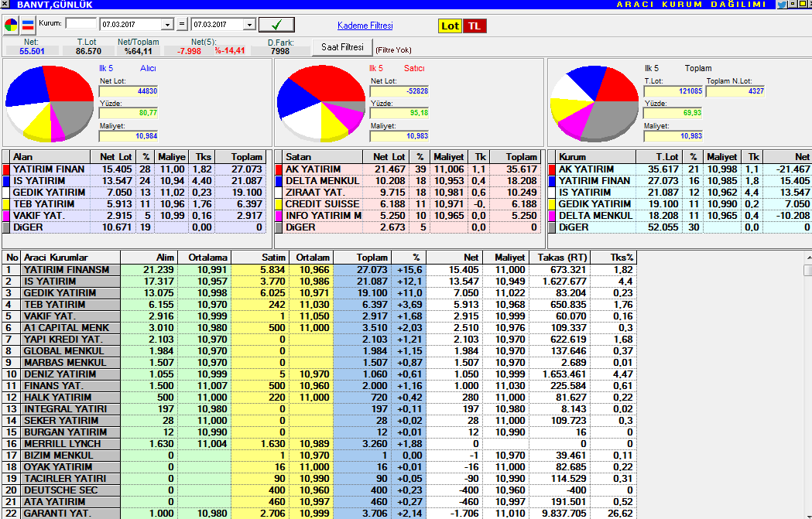Select the OYAK YATIRIM row

[320, 466]
